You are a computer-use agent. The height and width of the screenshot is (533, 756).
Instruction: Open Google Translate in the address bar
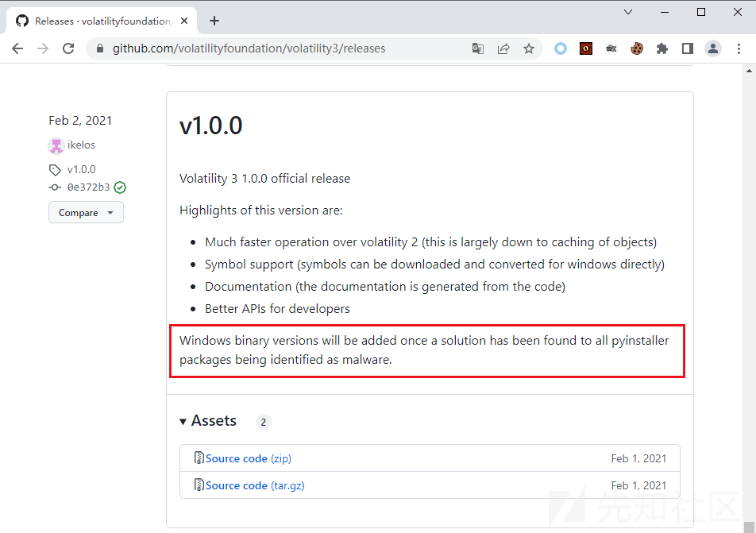click(477, 48)
